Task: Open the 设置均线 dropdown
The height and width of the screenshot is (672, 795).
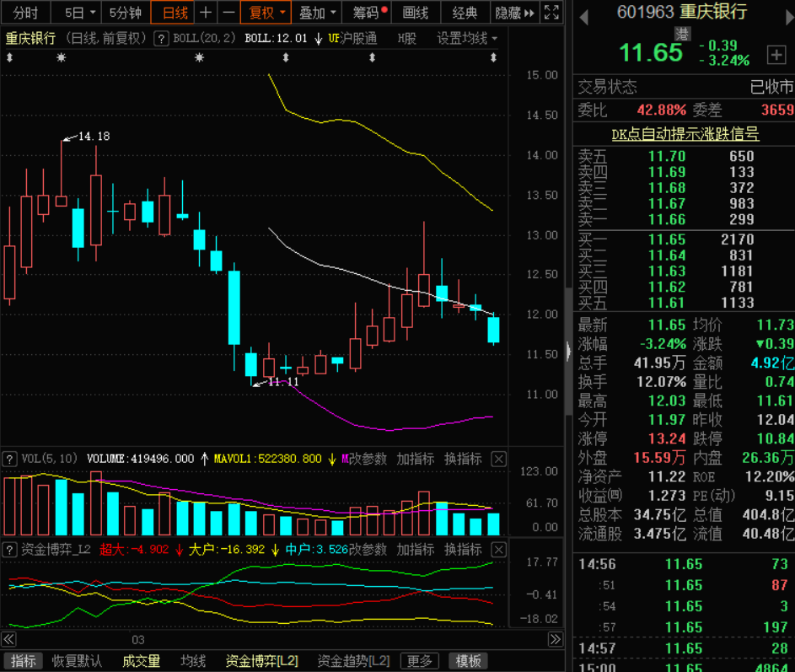Action: 466,39
